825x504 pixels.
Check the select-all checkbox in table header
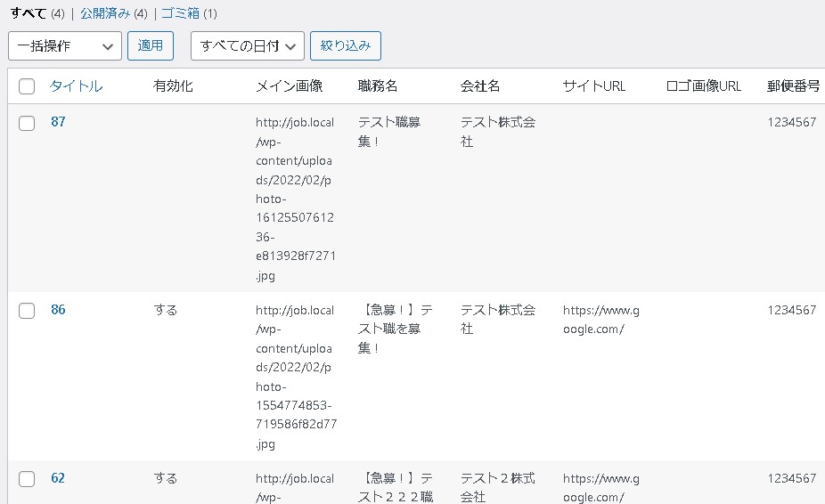point(27,86)
